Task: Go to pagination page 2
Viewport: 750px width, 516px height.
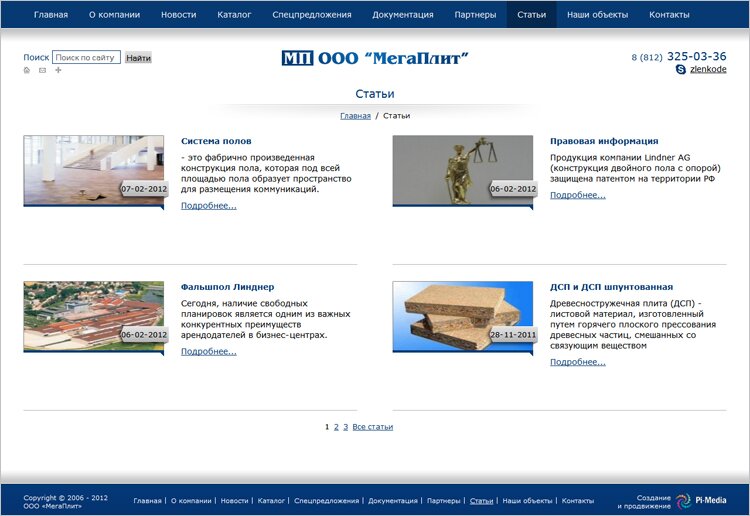Action: click(x=336, y=427)
